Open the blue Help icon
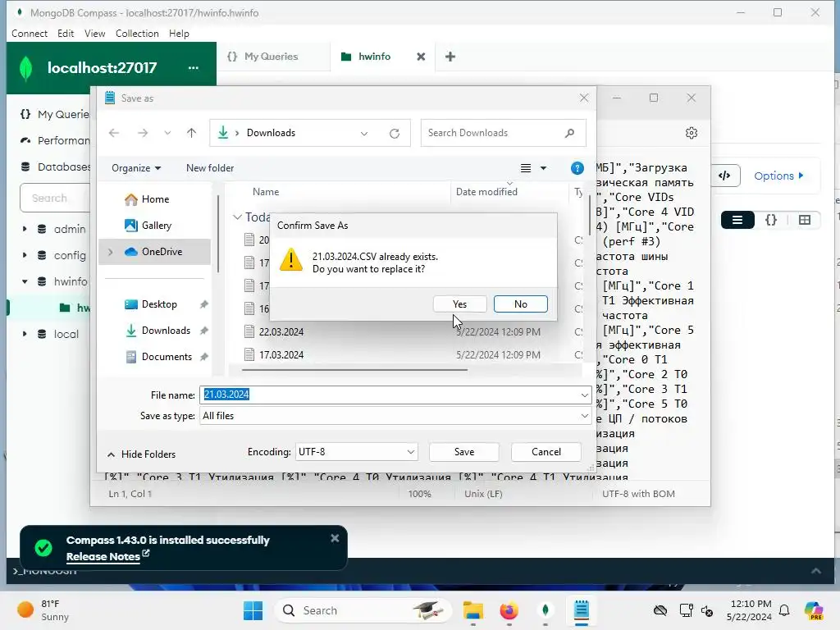 point(577,168)
